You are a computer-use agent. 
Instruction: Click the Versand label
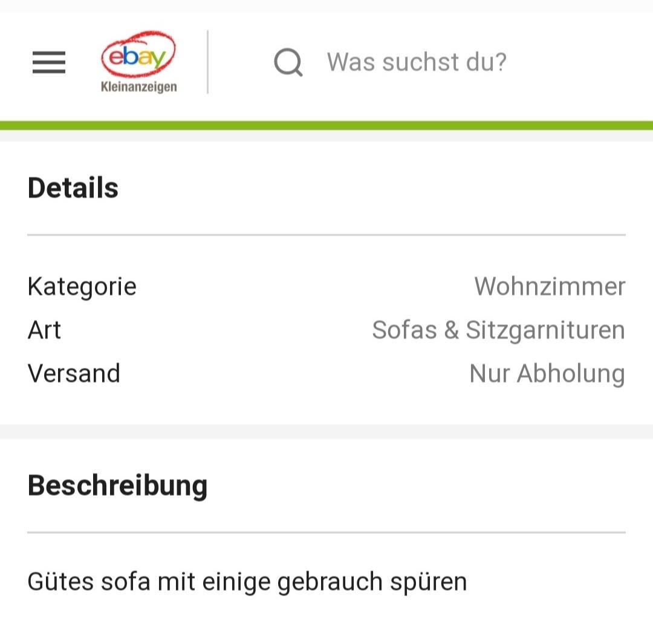click(x=74, y=373)
